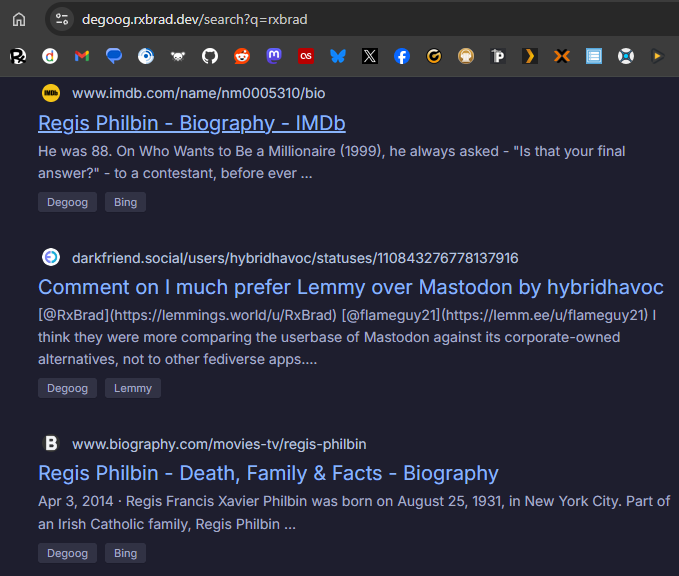Open the Bluesky butterfly bookmark

[338, 56]
